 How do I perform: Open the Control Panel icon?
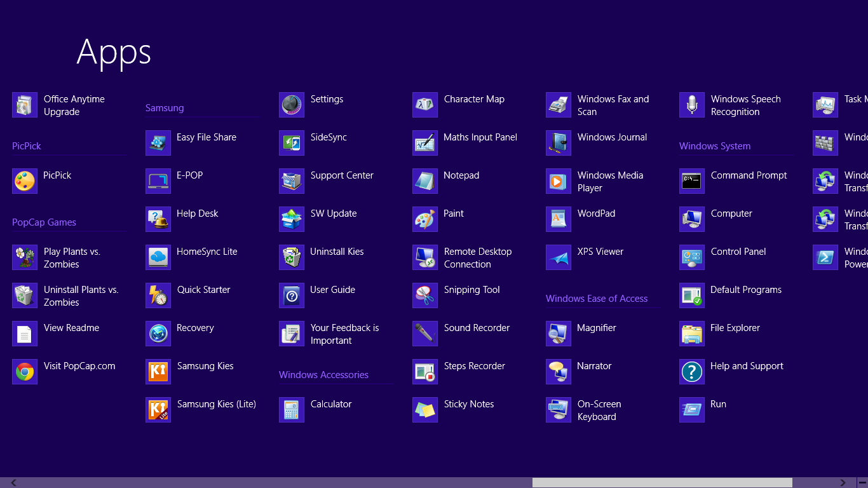click(692, 257)
